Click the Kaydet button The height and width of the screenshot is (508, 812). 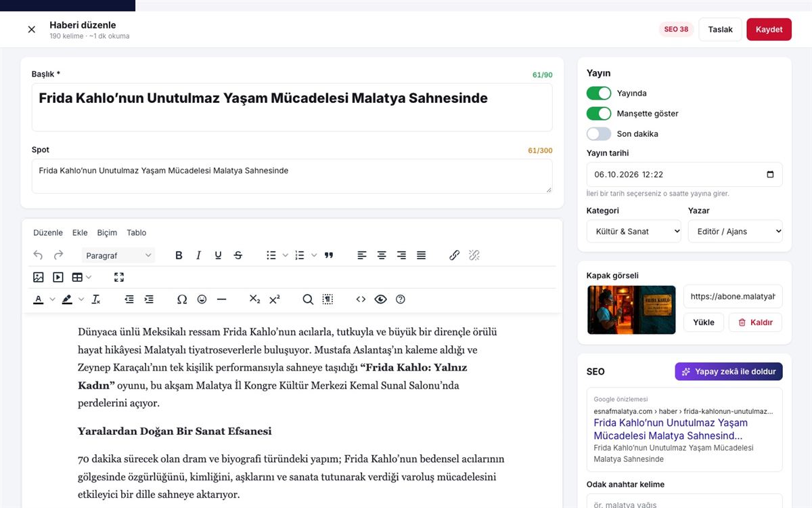click(x=769, y=30)
